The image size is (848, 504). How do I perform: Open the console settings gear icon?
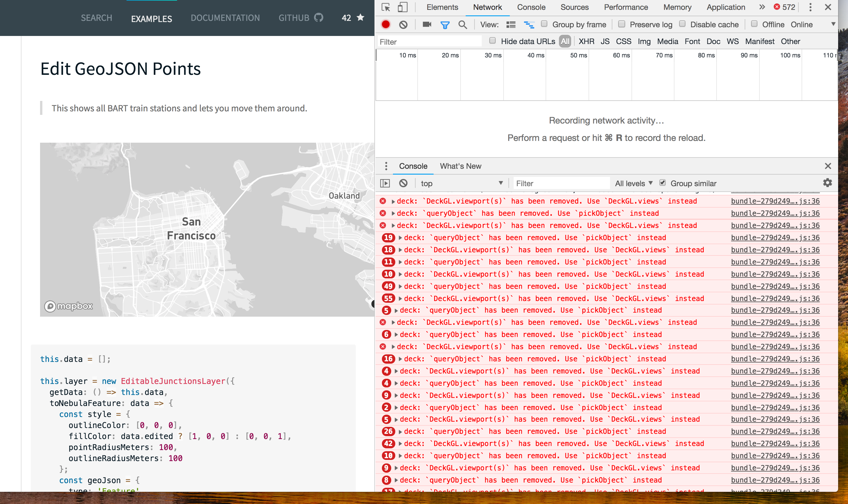(x=827, y=183)
